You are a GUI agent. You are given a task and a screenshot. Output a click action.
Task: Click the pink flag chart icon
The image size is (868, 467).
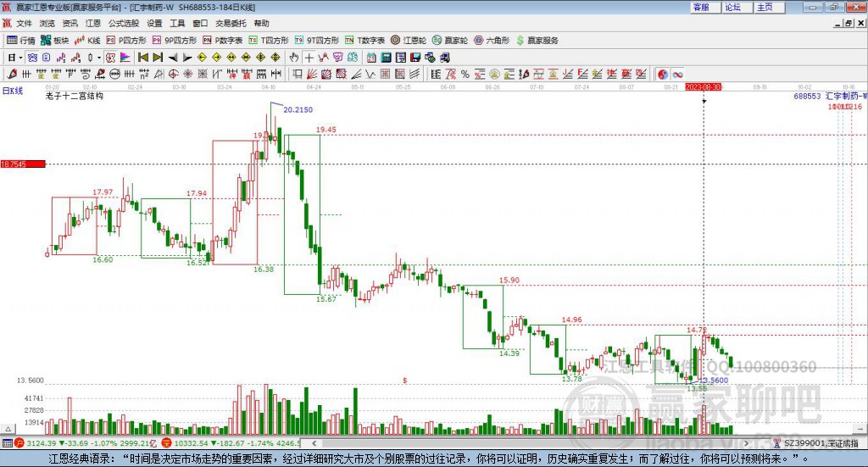(x=125, y=58)
